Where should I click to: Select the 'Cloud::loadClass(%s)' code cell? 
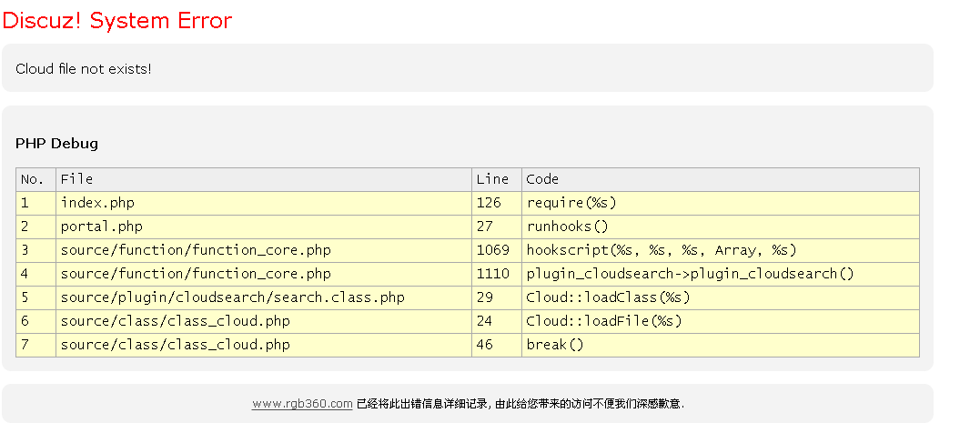pyautogui.click(x=721, y=298)
